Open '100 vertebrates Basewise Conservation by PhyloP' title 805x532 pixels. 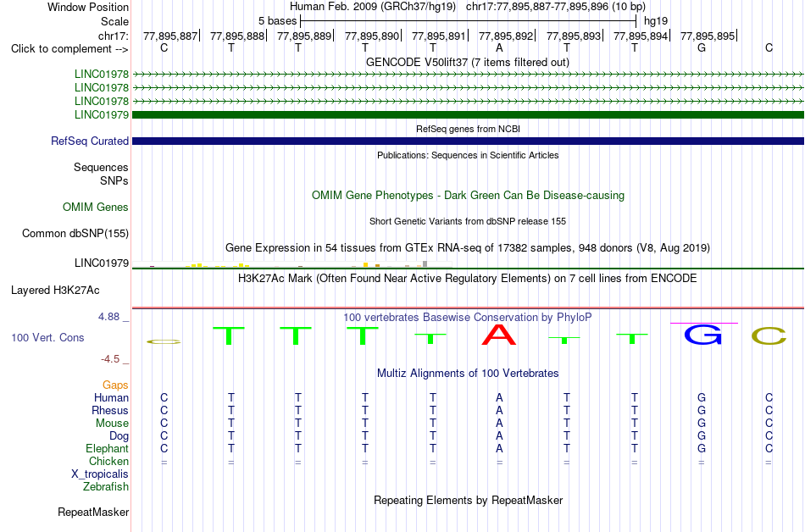[468, 317]
